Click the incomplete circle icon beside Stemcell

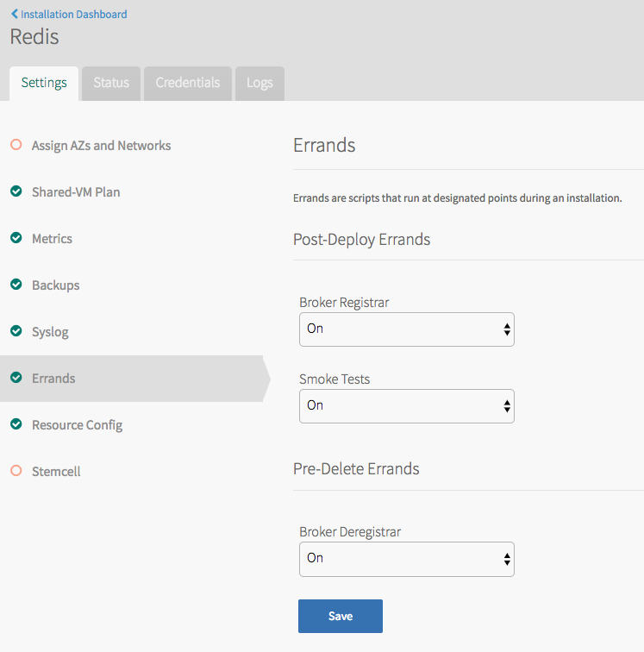[x=16, y=471]
